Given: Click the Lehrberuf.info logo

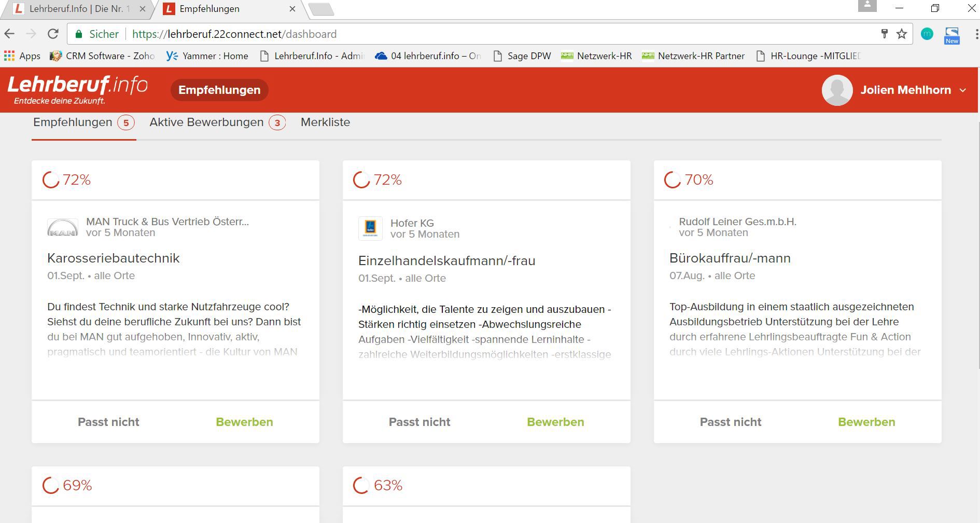Looking at the screenshot, I should click(78, 89).
